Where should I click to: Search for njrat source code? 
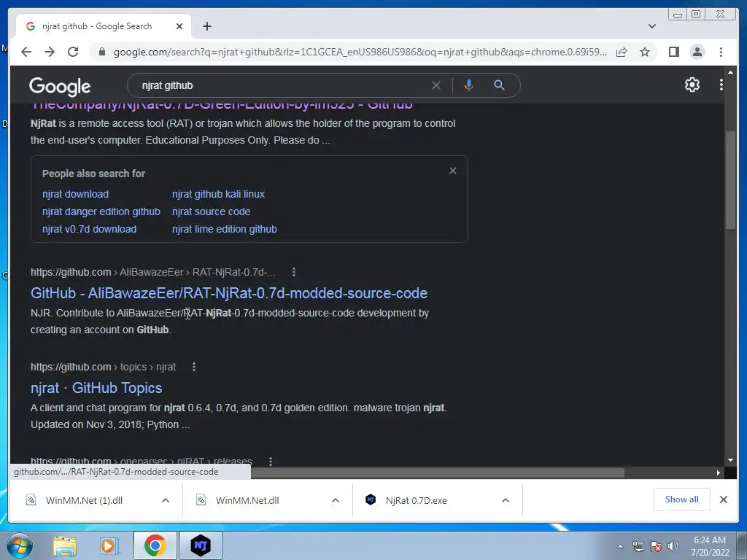point(211,211)
